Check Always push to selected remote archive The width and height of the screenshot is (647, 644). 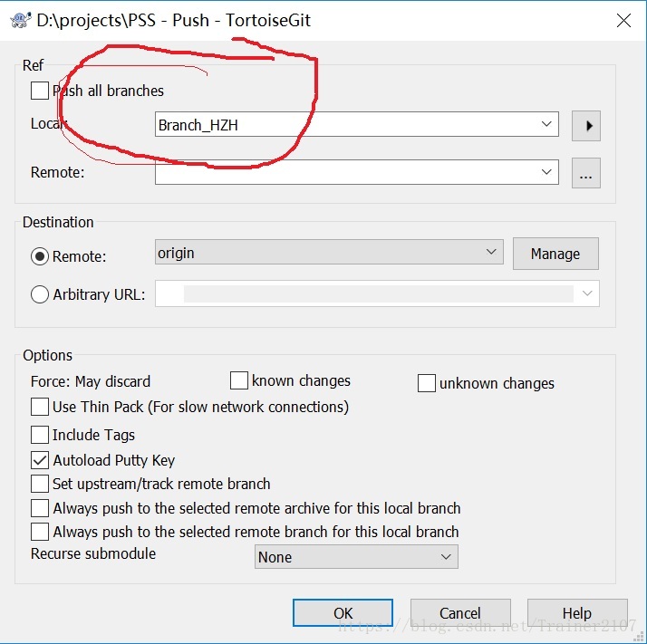[40, 508]
